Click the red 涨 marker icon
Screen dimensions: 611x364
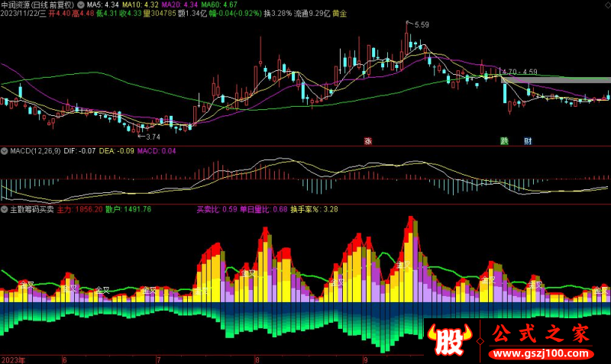tap(367, 140)
